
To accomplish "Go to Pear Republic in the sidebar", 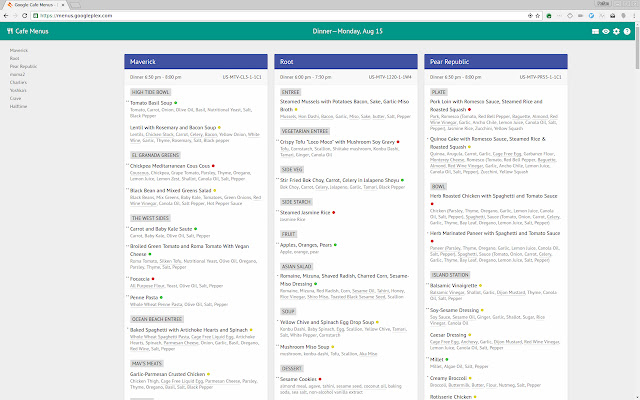I will (24, 67).
